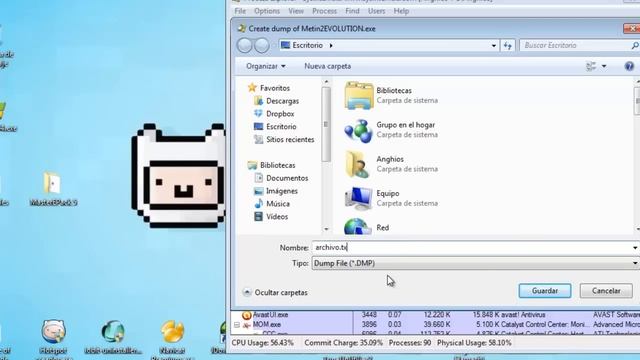640x360 pixels.
Task: Select the Grupo en el hogar icon
Action: tap(358, 131)
